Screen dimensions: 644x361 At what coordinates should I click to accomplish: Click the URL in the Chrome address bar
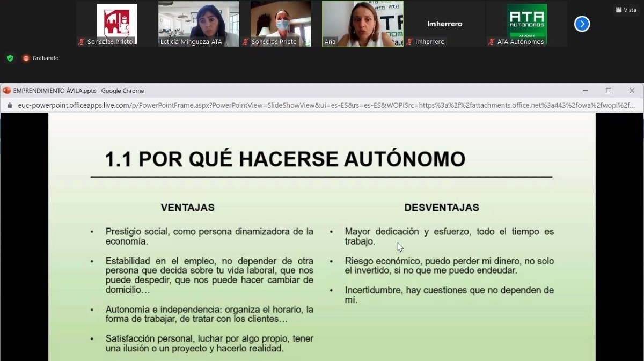(322, 106)
